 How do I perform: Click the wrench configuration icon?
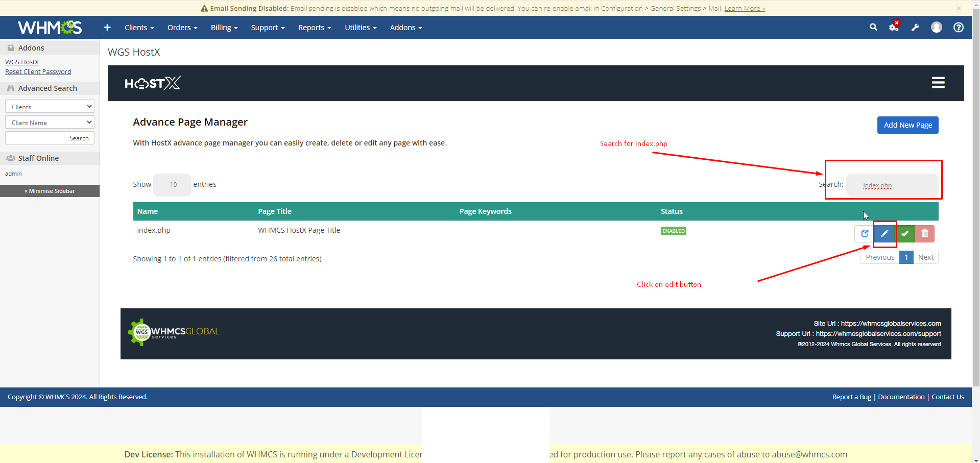coord(915,28)
